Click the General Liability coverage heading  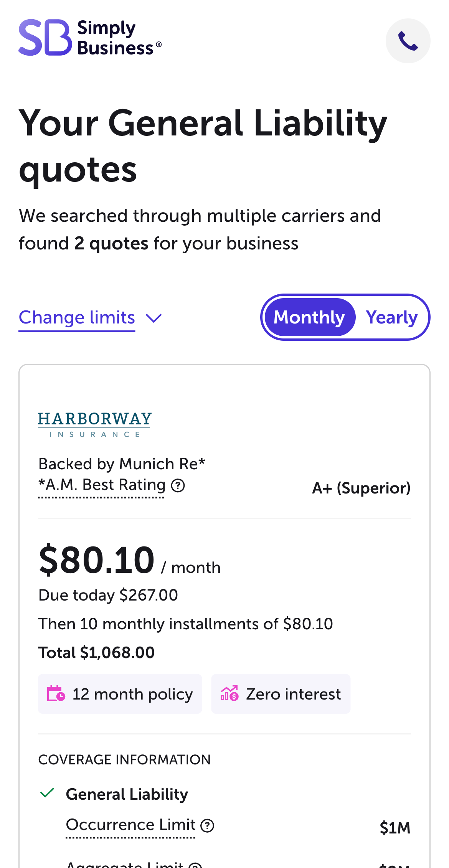click(127, 794)
